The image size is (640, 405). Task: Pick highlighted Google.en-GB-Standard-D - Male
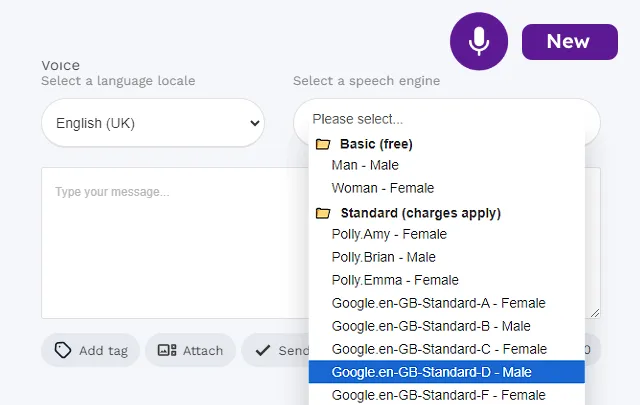[x=447, y=372]
